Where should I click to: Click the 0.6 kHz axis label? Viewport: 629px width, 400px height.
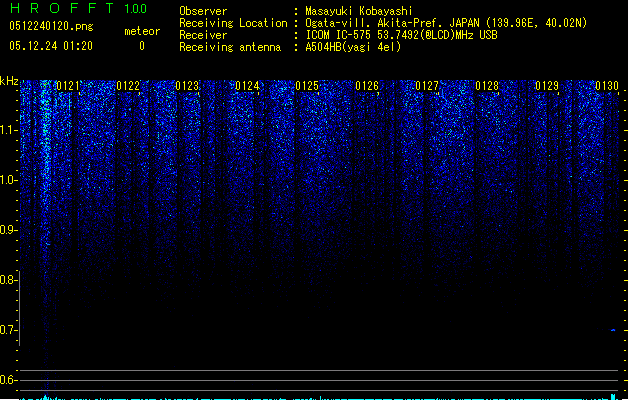(x=8, y=380)
